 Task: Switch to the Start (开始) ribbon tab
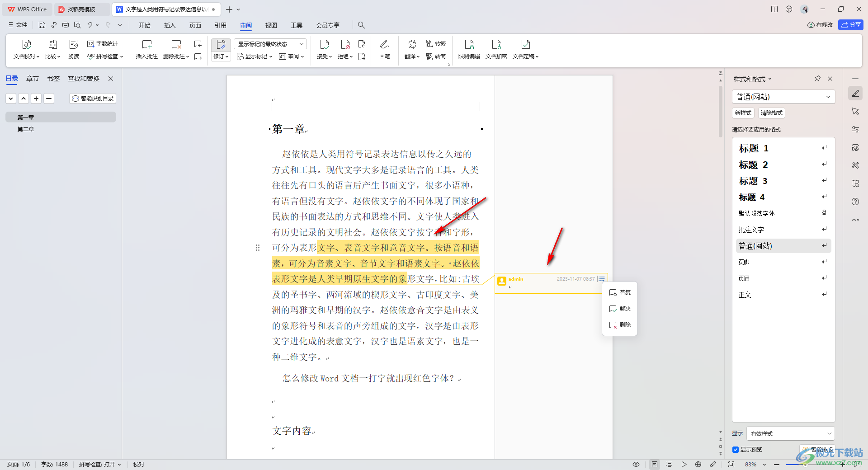pos(145,25)
